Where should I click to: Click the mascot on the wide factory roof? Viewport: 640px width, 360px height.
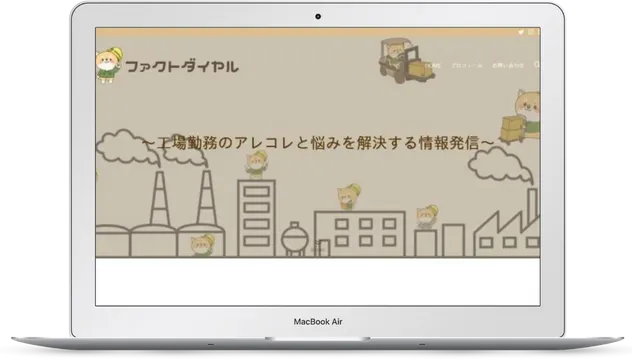click(349, 196)
